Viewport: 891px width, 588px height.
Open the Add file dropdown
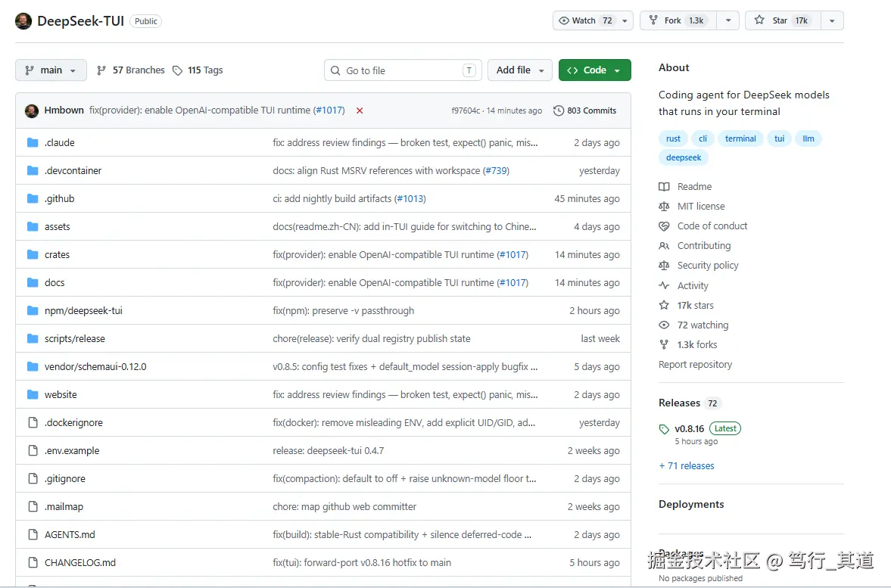pyautogui.click(x=520, y=70)
